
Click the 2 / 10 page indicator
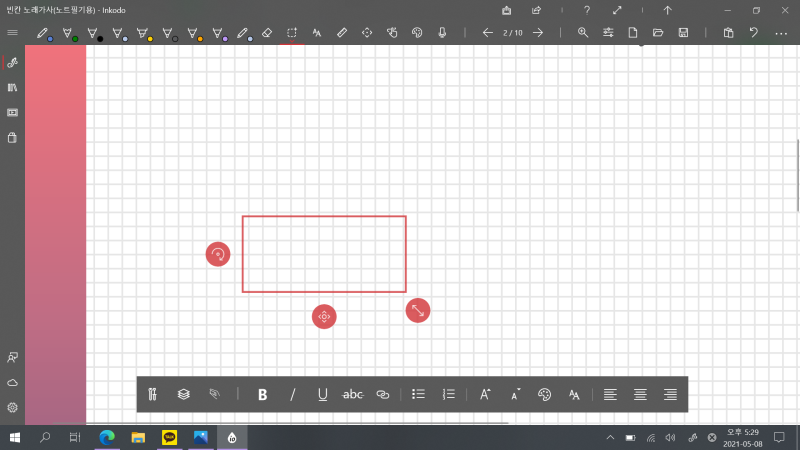(x=513, y=33)
